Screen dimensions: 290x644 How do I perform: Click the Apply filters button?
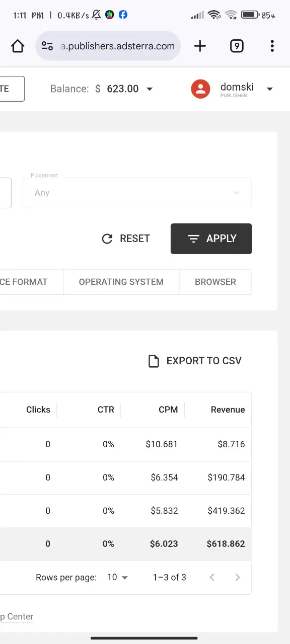[x=211, y=238]
